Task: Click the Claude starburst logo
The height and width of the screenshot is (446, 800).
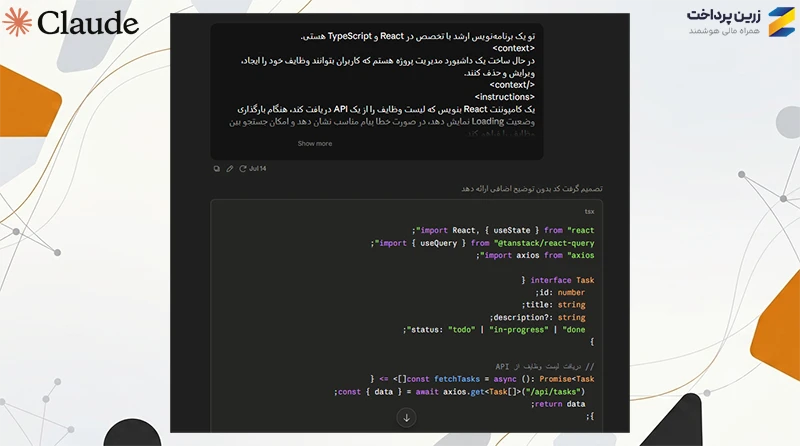Action: click(x=17, y=22)
